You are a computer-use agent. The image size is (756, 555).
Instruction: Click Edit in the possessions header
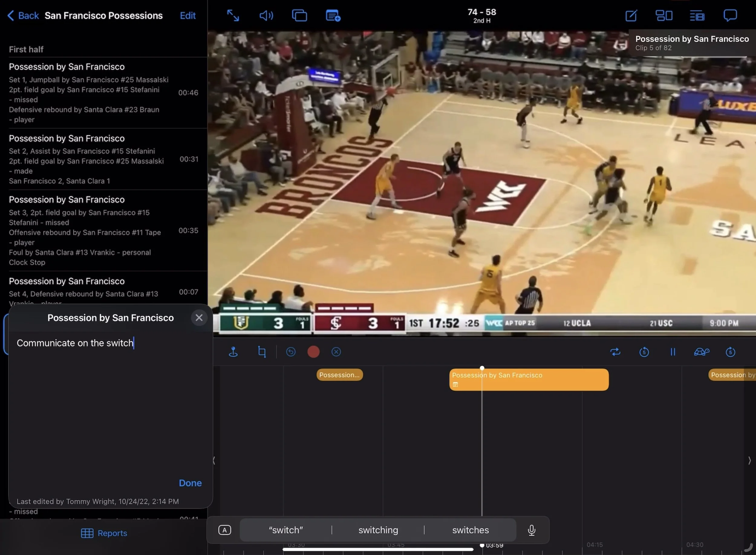pos(187,15)
